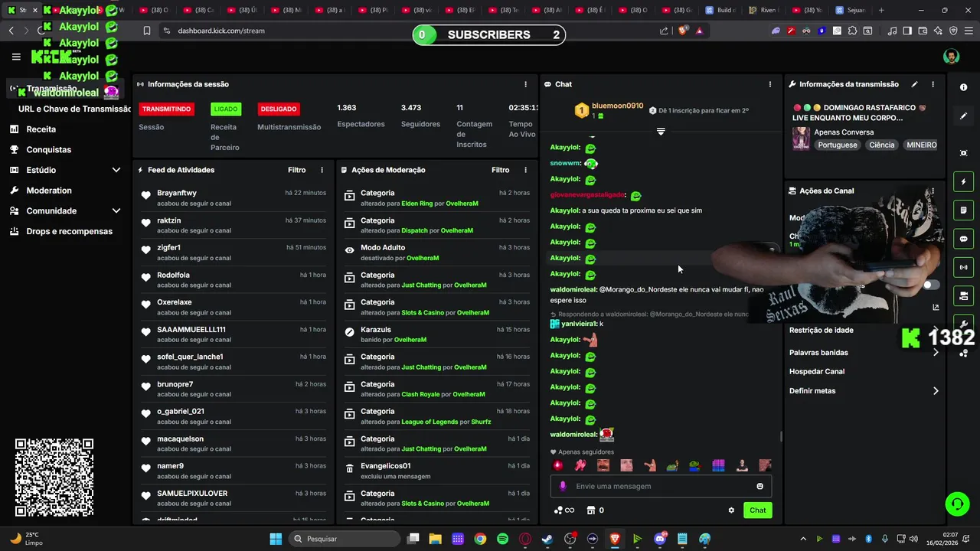Image resolution: width=980 pixels, height=551 pixels.
Task: Toggle the lightning bolt widget in right toolbar
Action: coord(963,182)
